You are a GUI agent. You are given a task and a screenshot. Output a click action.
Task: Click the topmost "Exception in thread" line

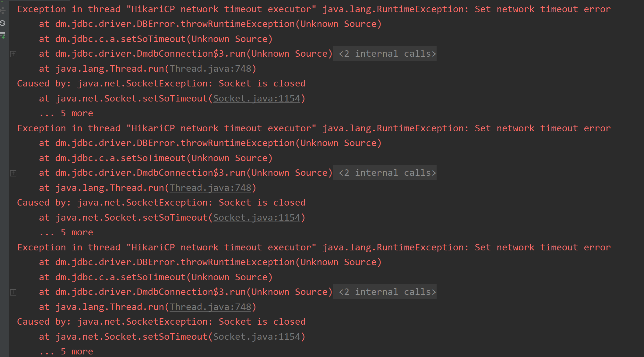(314, 9)
